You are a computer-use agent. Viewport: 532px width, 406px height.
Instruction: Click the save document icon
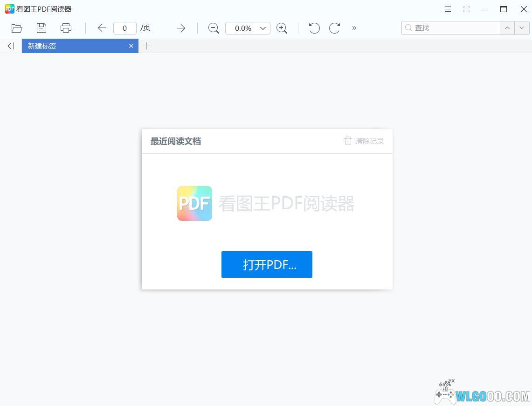tap(41, 28)
